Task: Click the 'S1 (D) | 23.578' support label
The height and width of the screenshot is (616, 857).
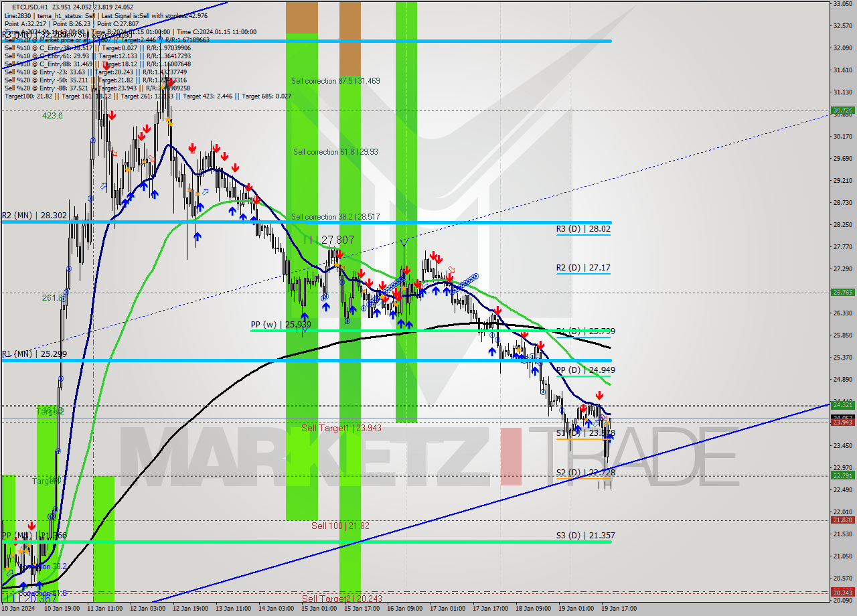Action: (586, 433)
